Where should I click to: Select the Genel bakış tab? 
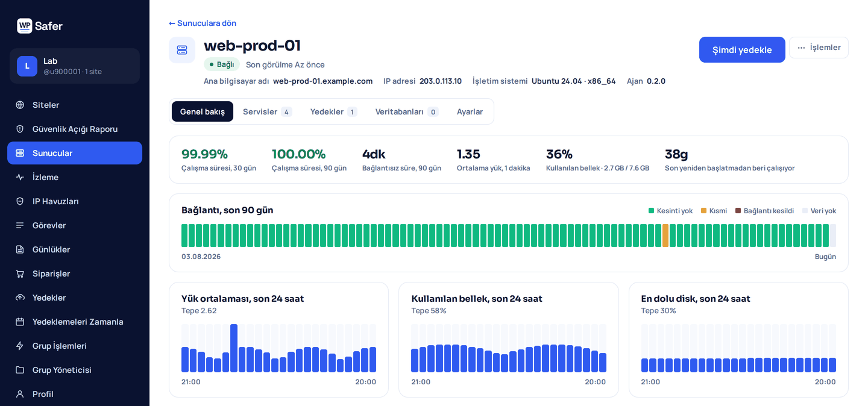203,111
